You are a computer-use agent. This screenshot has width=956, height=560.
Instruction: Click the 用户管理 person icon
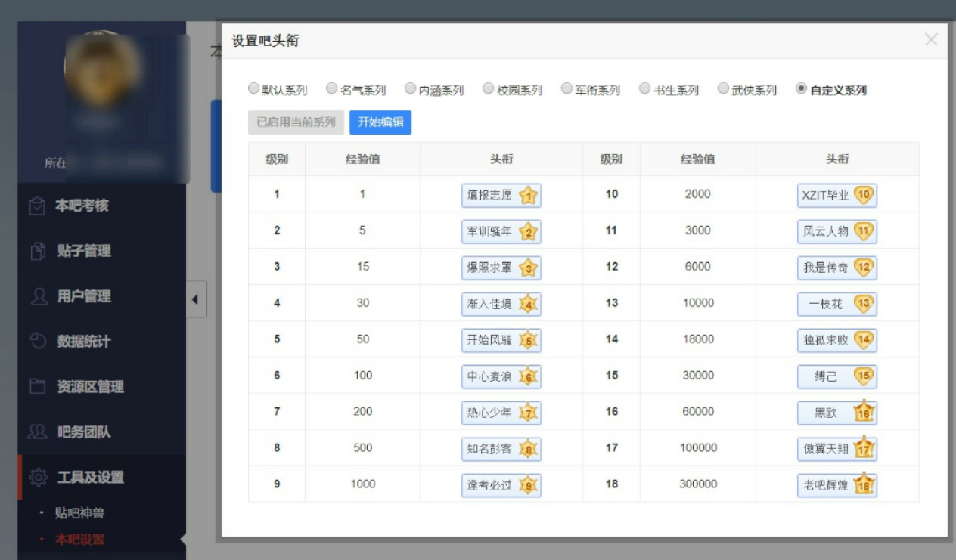click(39, 296)
